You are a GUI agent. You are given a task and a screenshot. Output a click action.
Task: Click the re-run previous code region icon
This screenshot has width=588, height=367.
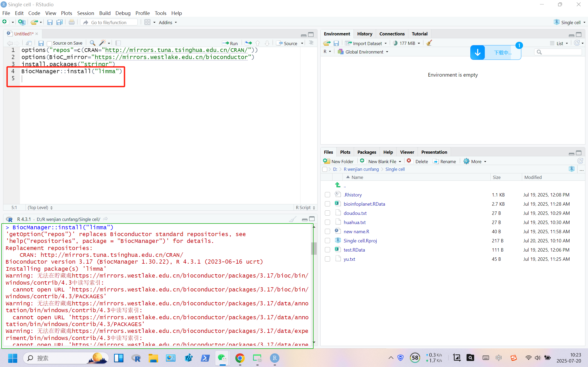(248, 43)
